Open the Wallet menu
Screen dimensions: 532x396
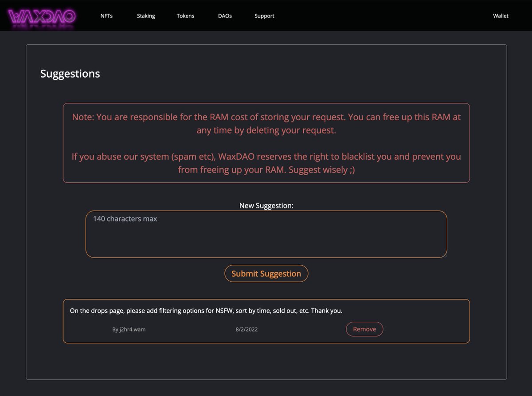[501, 16]
